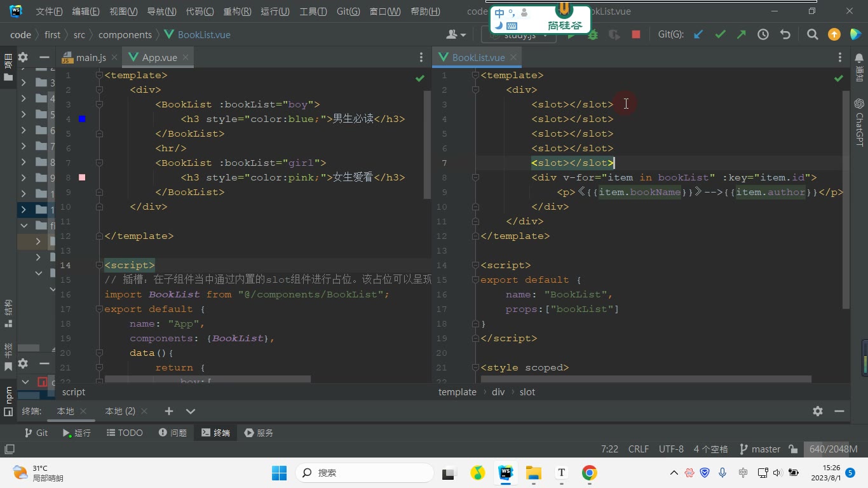The width and height of the screenshot is (868, 488).
Task: Stop the running process red square
Action: coord(636,35)
